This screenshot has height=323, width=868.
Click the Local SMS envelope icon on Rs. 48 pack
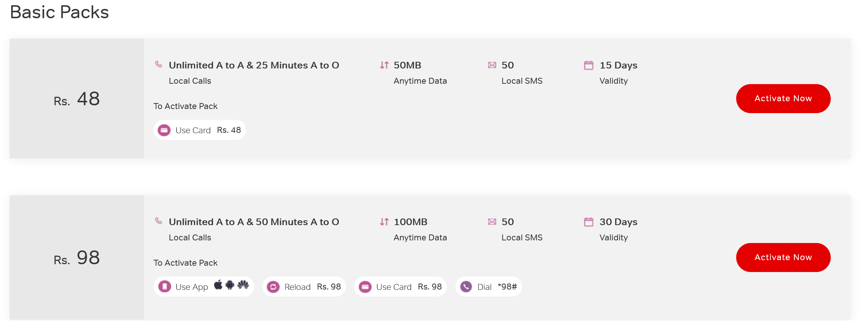pyautogui.click(x=492, y=65)
